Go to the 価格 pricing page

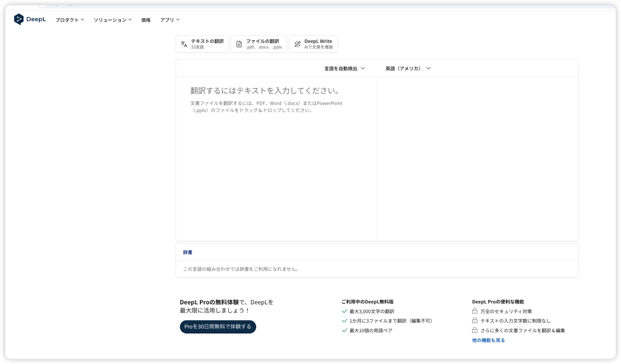pyautogui.click(x=146, y=20)
